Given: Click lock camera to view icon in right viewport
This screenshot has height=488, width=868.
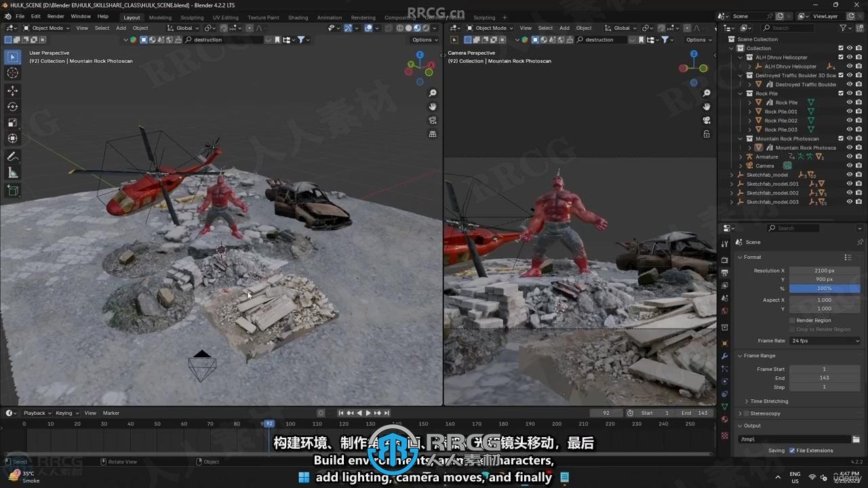Looking at the screenshot, I should coord(707,134).
